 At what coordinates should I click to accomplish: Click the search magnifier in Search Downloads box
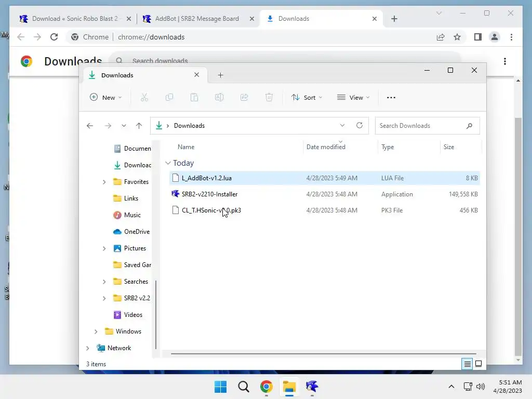pyautogui.click(x=469, y=126)
